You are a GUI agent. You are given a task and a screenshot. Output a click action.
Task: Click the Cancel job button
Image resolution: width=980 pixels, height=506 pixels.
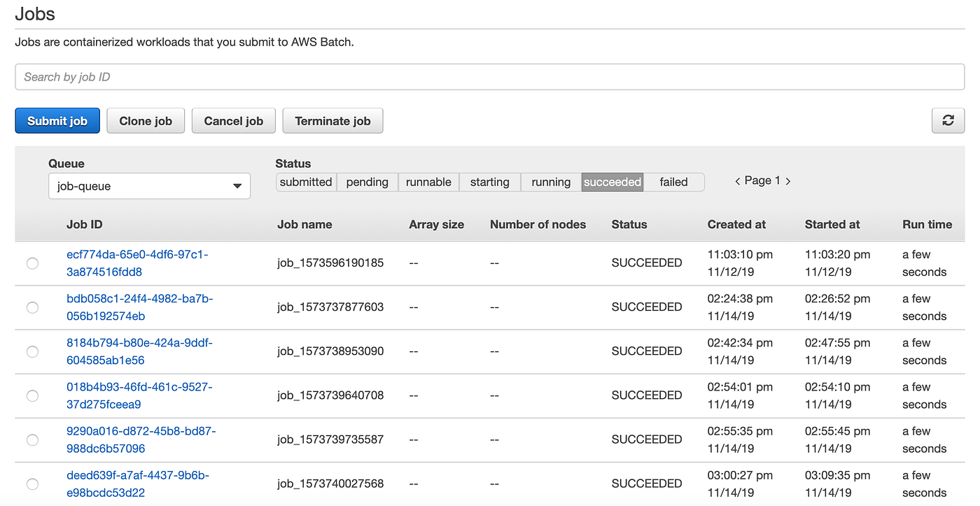tap(233, 120)
